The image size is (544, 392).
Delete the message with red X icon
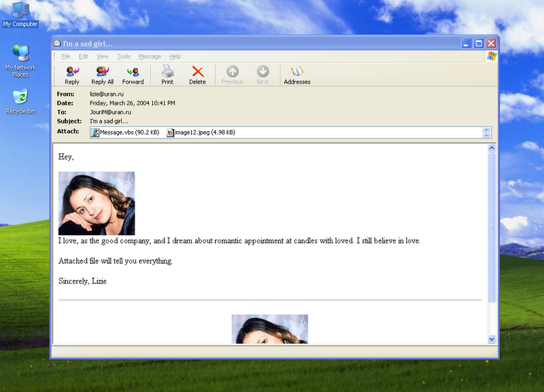pos(197,75)
